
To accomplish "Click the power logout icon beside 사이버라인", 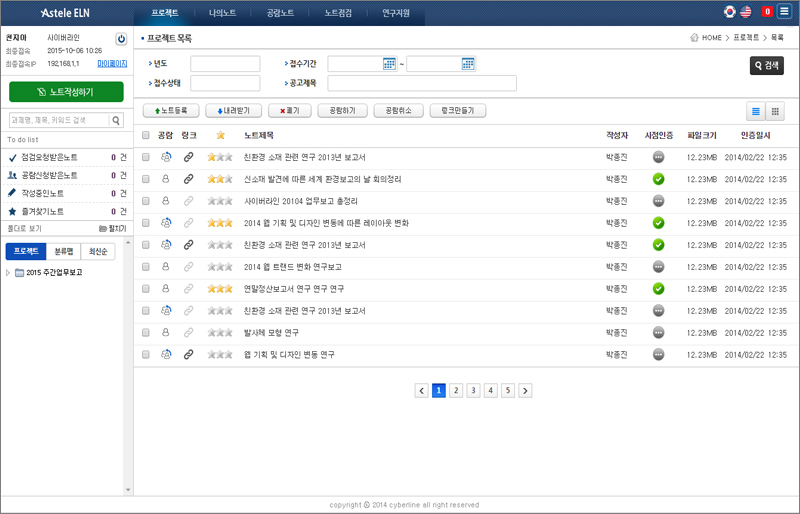I will point(121,39).
